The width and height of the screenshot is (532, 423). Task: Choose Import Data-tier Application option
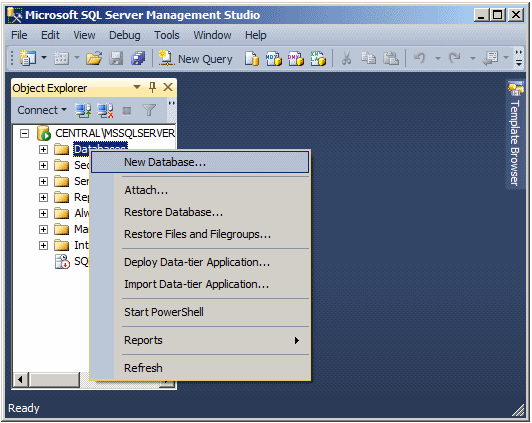coord(200,284)
